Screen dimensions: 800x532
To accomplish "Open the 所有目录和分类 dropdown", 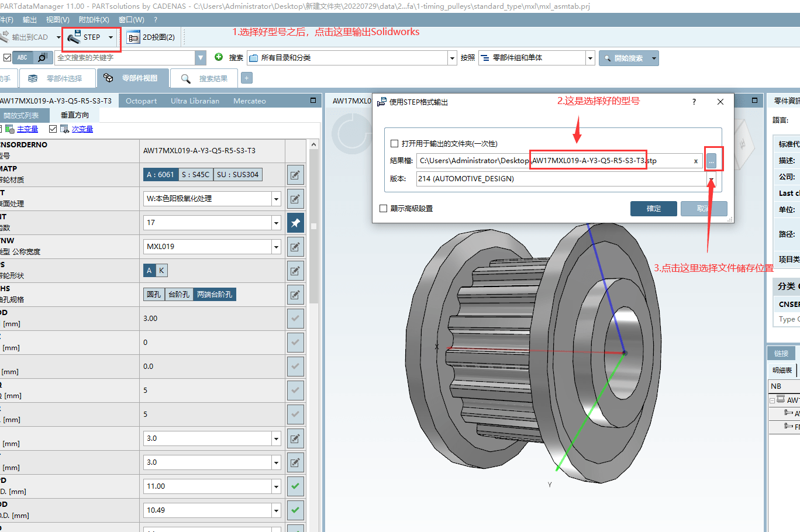I will 452,58.
